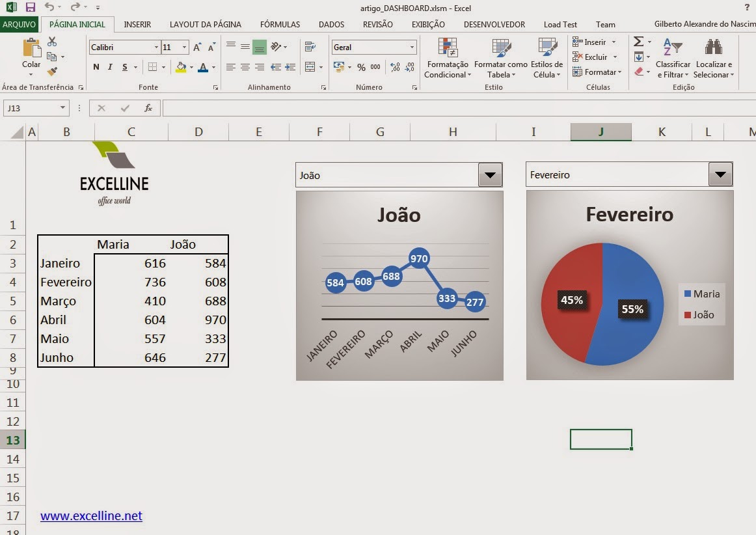Viewport: 756px width, 535px height.
Task: Open Formatação Condicional
Action: (447, 59)
